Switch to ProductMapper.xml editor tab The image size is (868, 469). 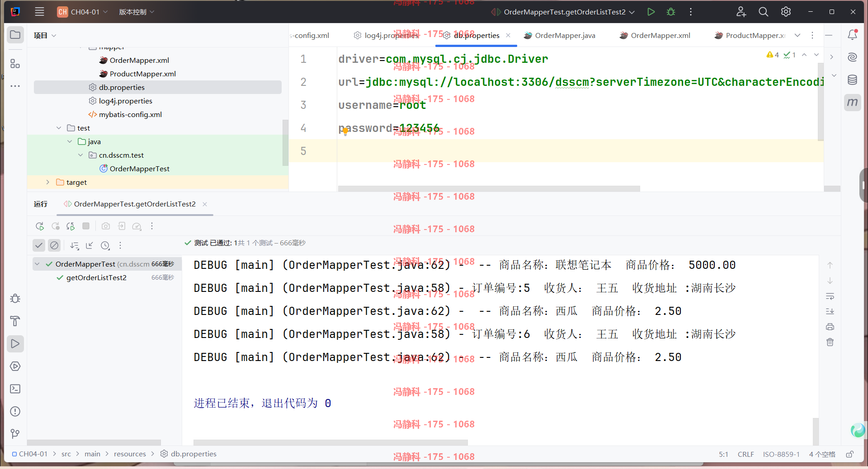point(750,35)
